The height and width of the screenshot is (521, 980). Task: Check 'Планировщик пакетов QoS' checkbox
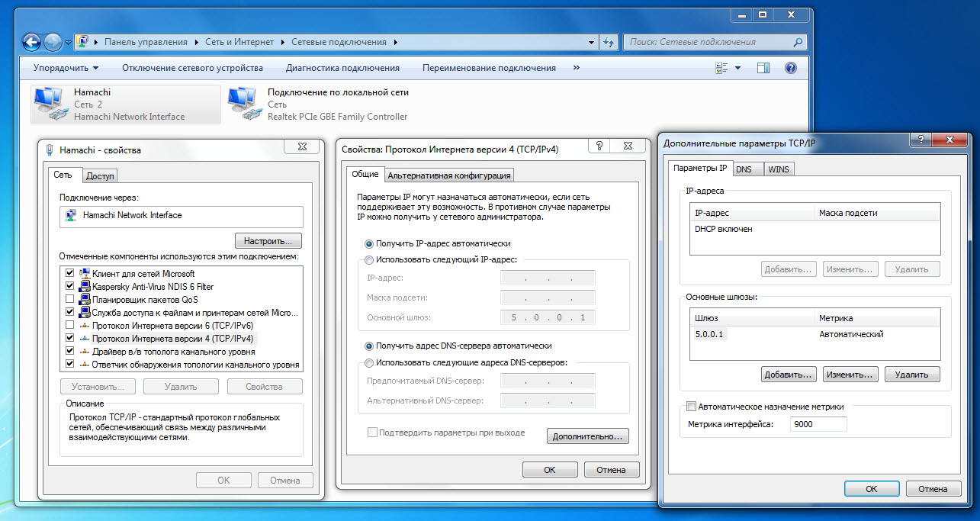pyautogui.click(x=70, y=299)
